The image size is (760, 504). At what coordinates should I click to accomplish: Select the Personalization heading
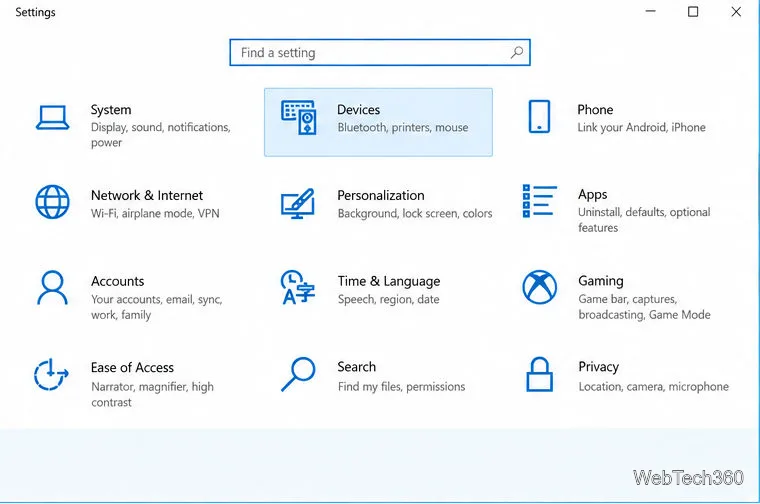tap(381, 195)
